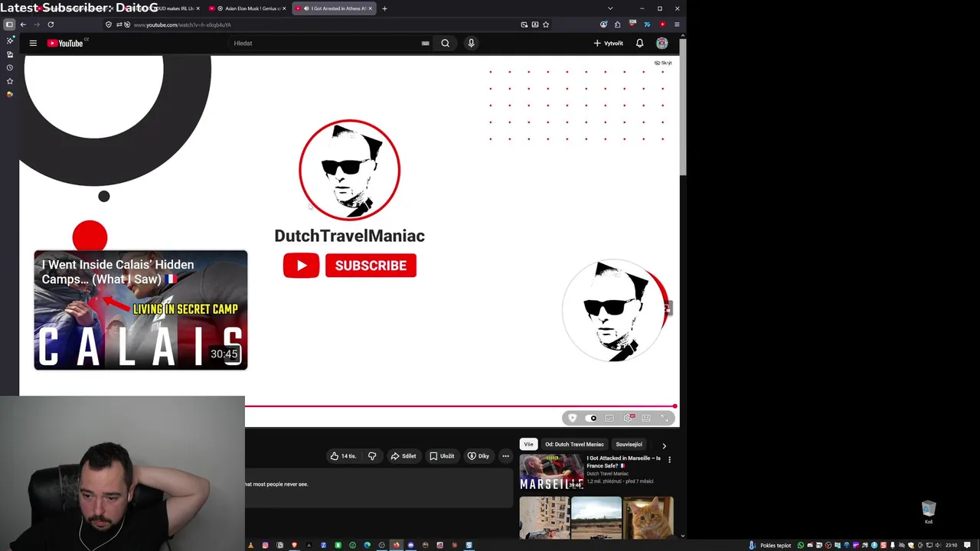Viewport: 980px width, 551px height.
Task: Open the notifications bell
Action: 639,43
